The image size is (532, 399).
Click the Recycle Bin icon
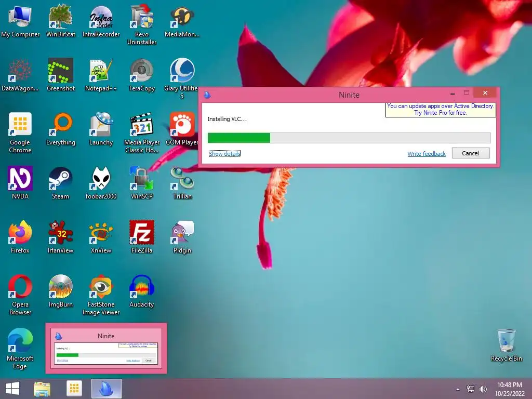[506, 345]
